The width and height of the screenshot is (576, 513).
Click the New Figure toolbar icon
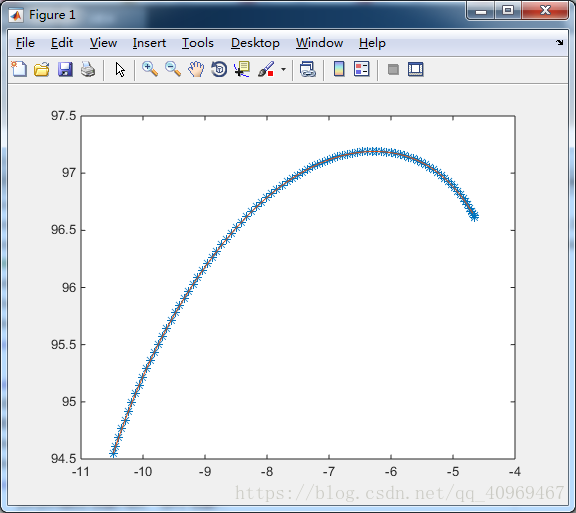pos(19,69)
